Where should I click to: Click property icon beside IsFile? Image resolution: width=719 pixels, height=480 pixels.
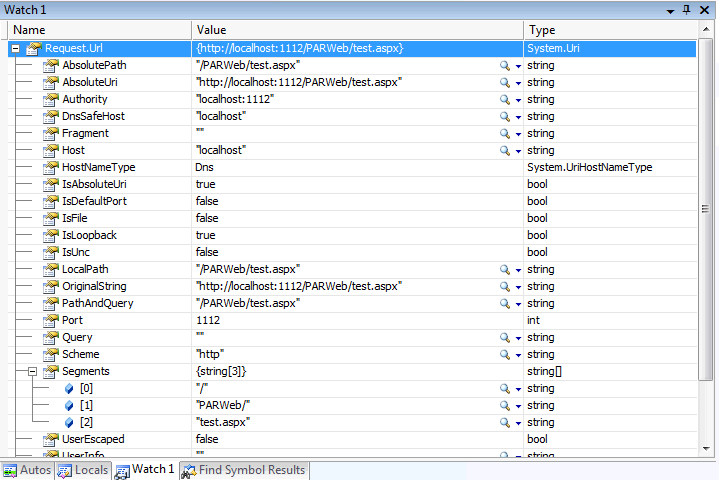pos(51,219)
